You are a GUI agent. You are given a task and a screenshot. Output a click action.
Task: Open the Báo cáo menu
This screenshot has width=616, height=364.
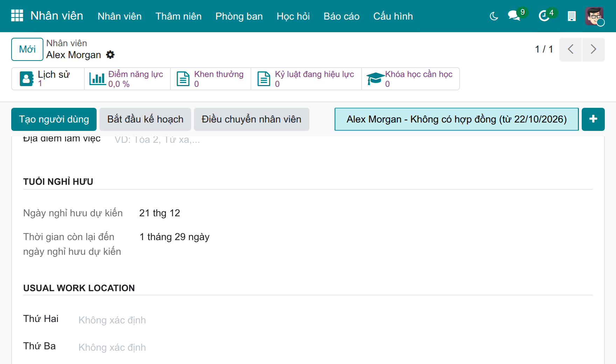pyautogui.click(x=341, y=16)
